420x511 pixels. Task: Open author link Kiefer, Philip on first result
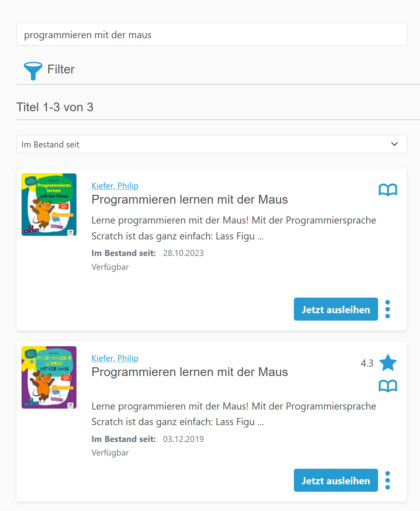pos(115,186)
